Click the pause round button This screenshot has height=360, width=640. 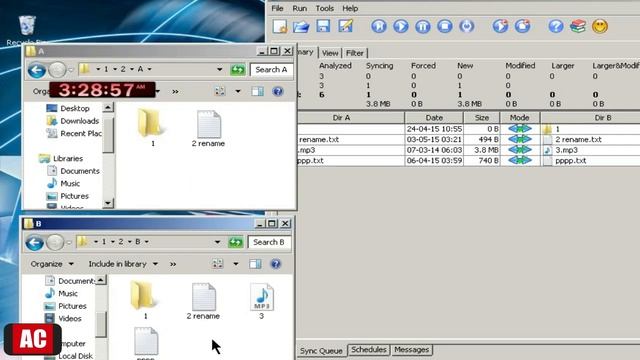click(x=423, y=26)
